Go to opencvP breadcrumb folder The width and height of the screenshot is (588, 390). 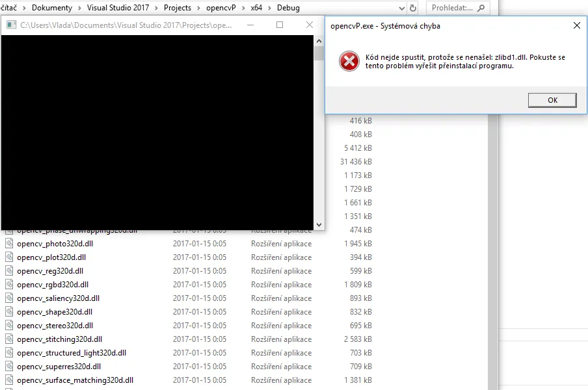click(221, 8)
